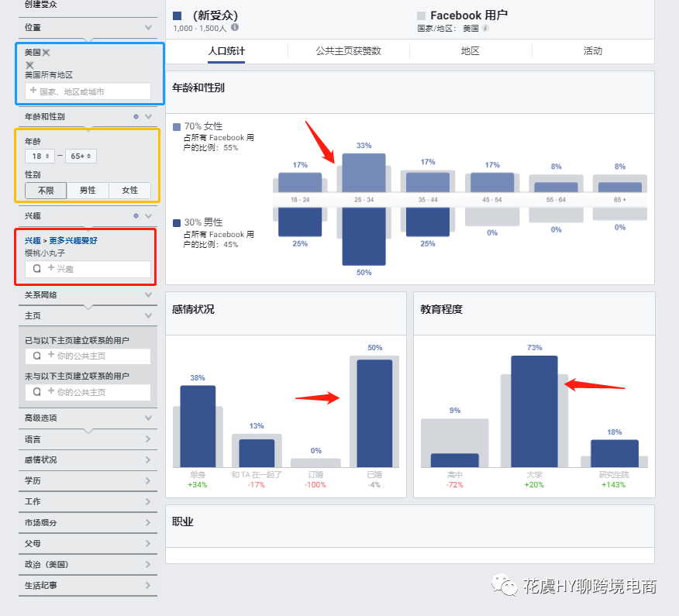
Task: Click the blue 新受众 square swatch
Action: pos(177,16)
